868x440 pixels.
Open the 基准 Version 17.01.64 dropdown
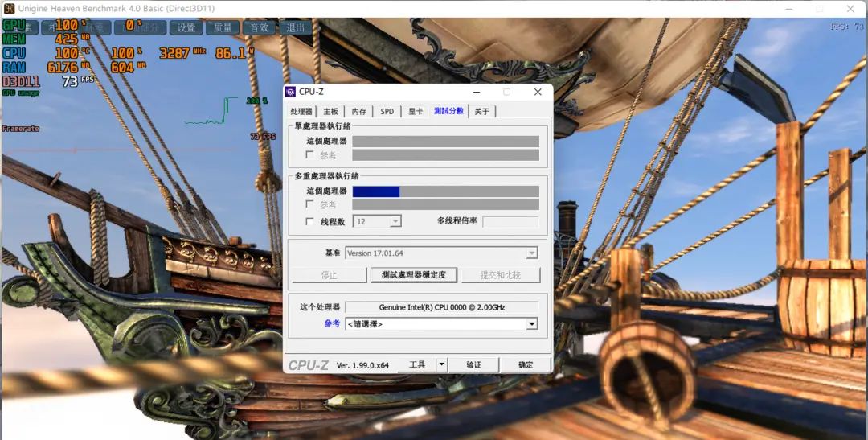point(441,253)
